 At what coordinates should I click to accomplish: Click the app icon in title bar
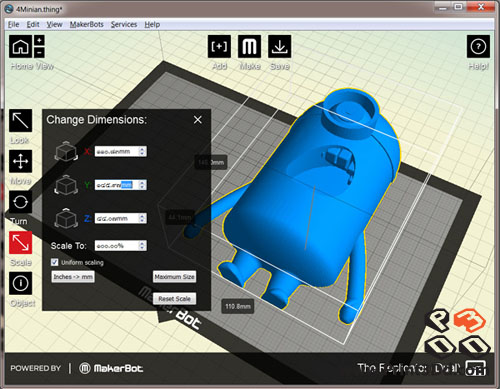pyautogui.click(x=9, y=9)
